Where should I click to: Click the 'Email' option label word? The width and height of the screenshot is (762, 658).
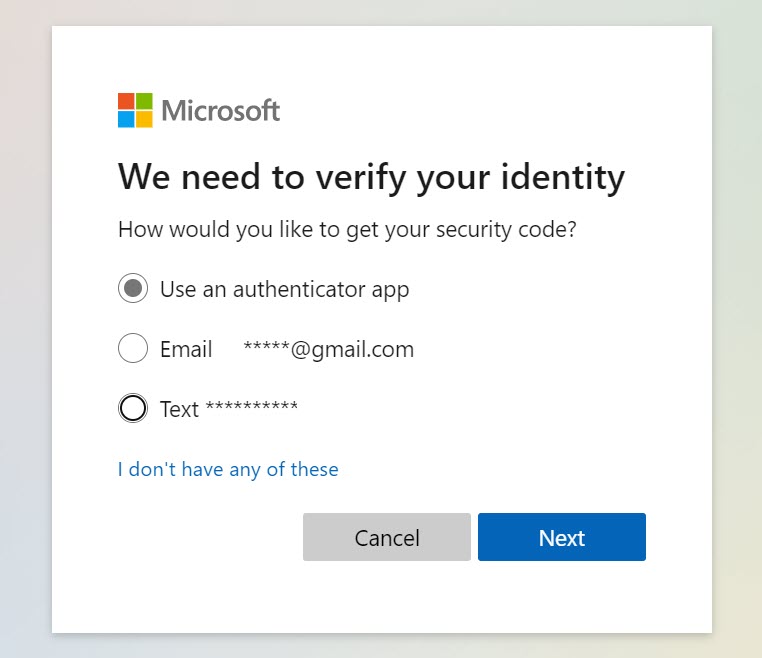[186, 349]
